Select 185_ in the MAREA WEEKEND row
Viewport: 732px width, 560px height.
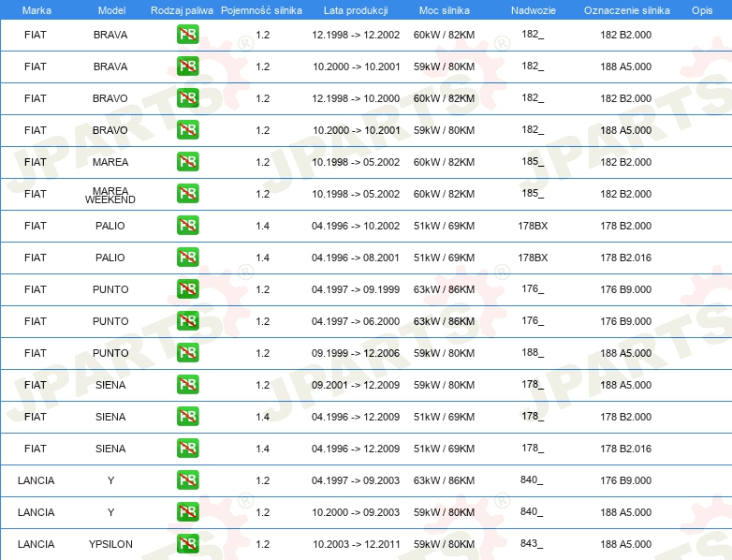(x=533, y=193)
